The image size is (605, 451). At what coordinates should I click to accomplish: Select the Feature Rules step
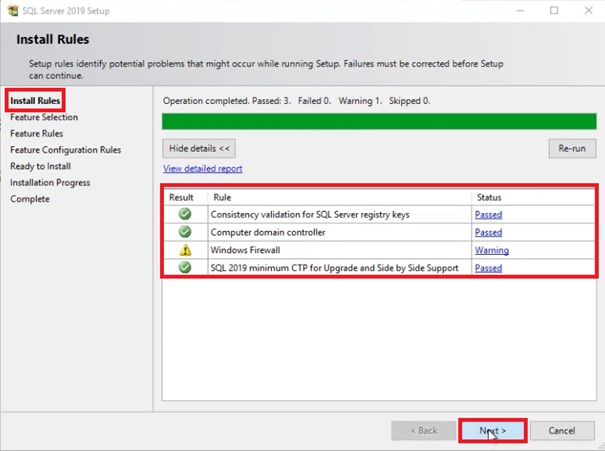pos(37,133)
